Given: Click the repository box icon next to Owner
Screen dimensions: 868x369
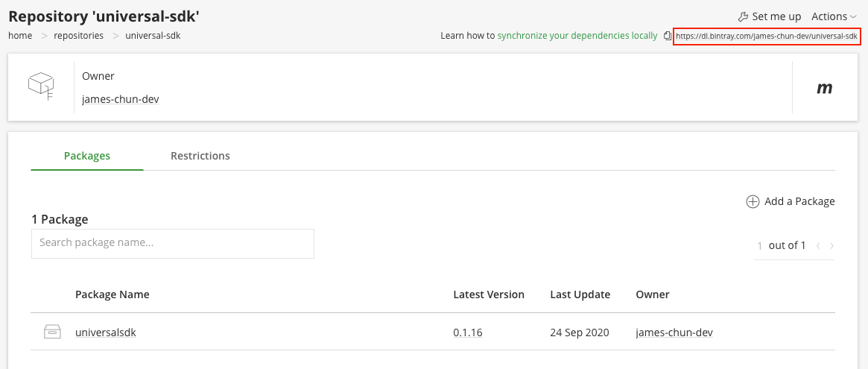Looking at the screenshot, I should click(42, 87).
